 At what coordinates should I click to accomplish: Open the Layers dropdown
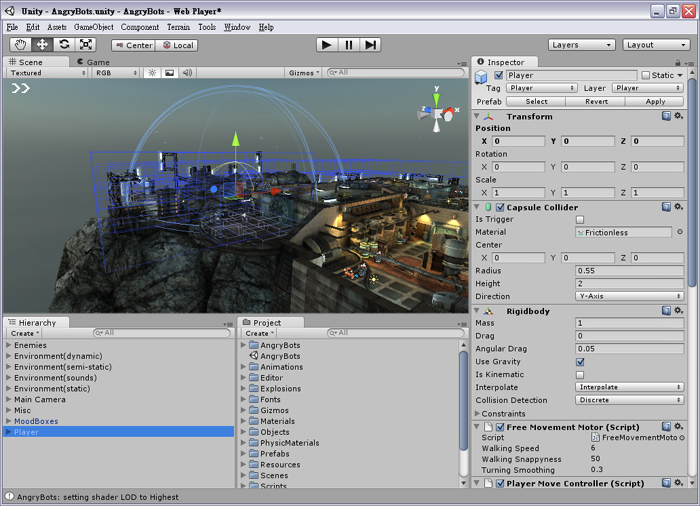pyautogui.click(x=582, y=45)
